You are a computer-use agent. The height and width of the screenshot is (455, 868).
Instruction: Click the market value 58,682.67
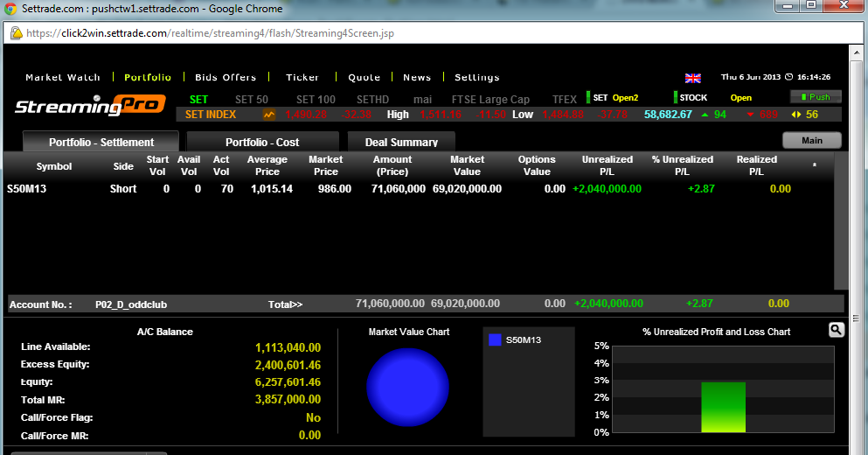(x=668, y=115)
